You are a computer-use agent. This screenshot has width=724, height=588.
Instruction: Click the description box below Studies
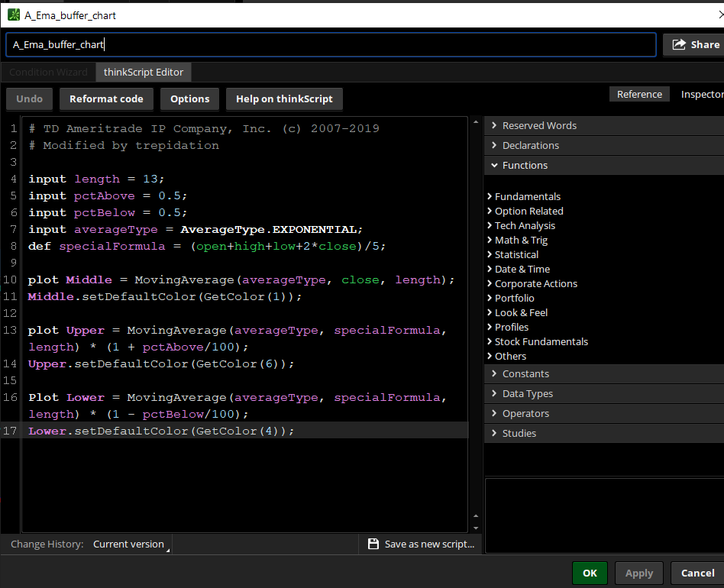604,515
